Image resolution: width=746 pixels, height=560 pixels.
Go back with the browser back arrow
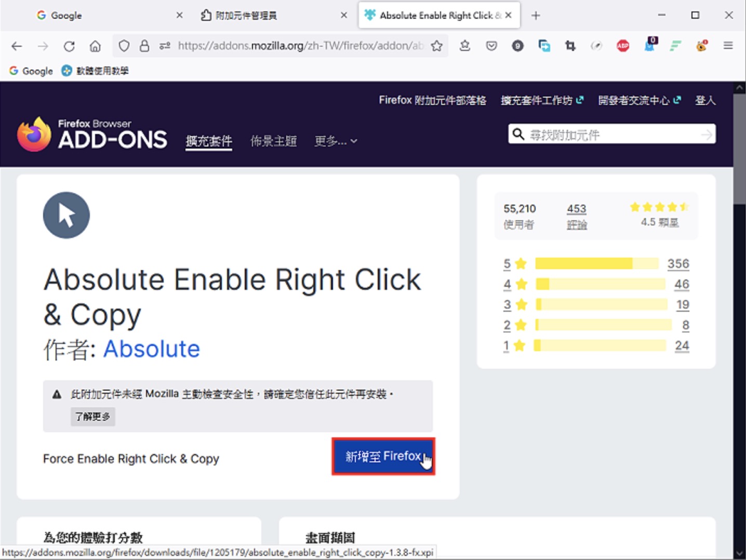(x=17, y=46)
